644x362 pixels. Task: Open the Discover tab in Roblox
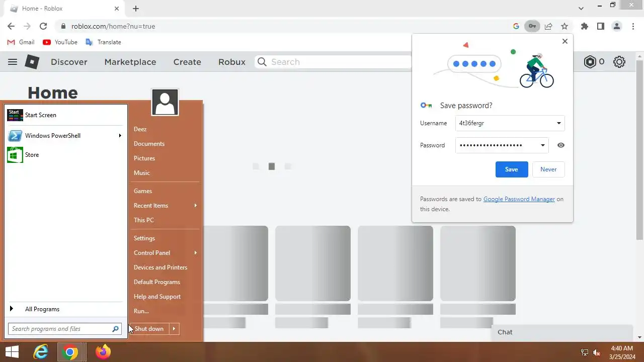[x=69, y=62]
